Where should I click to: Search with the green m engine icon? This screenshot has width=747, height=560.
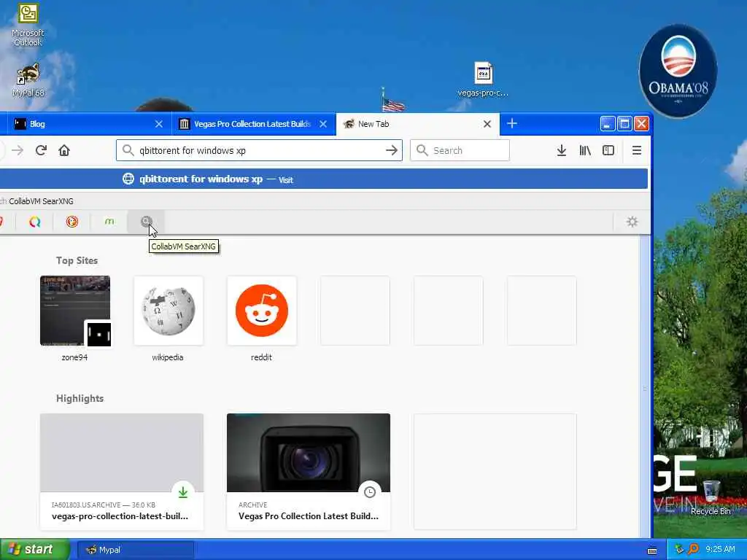pos(109,222)
